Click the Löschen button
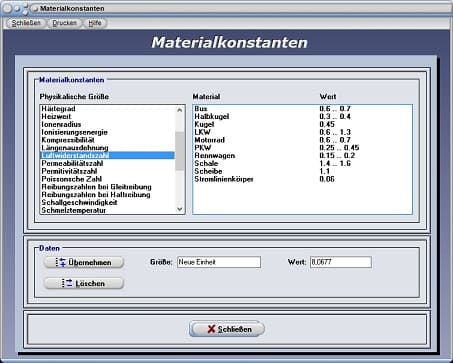Screen dimensions: 453x363 point(84,283)
